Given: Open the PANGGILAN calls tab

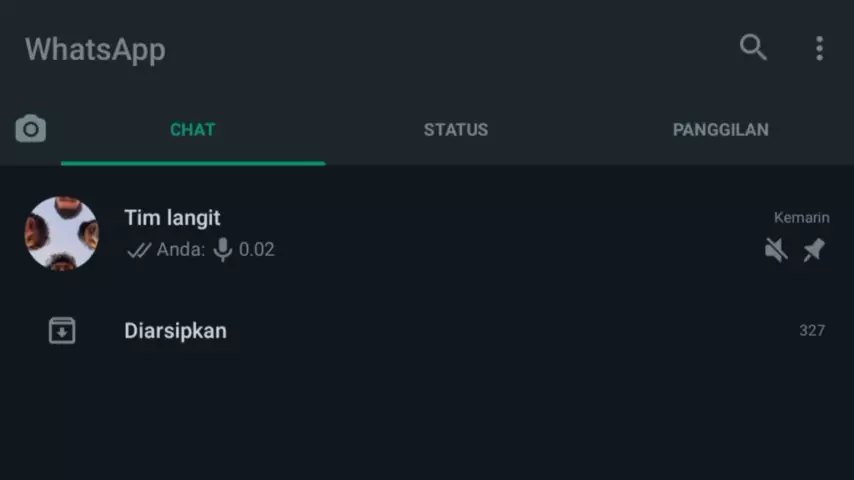Looking at the screenshot, I should click(x=720, y=130).
